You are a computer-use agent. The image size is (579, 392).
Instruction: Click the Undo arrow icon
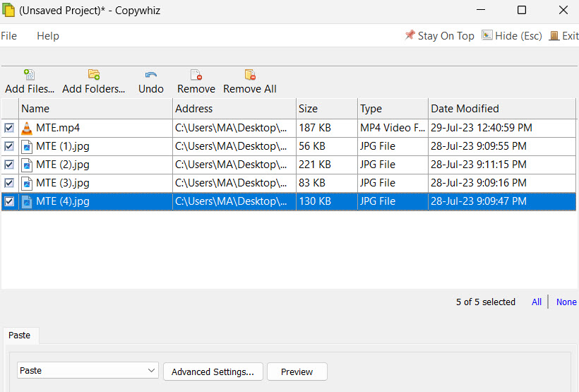coord(151,75)
